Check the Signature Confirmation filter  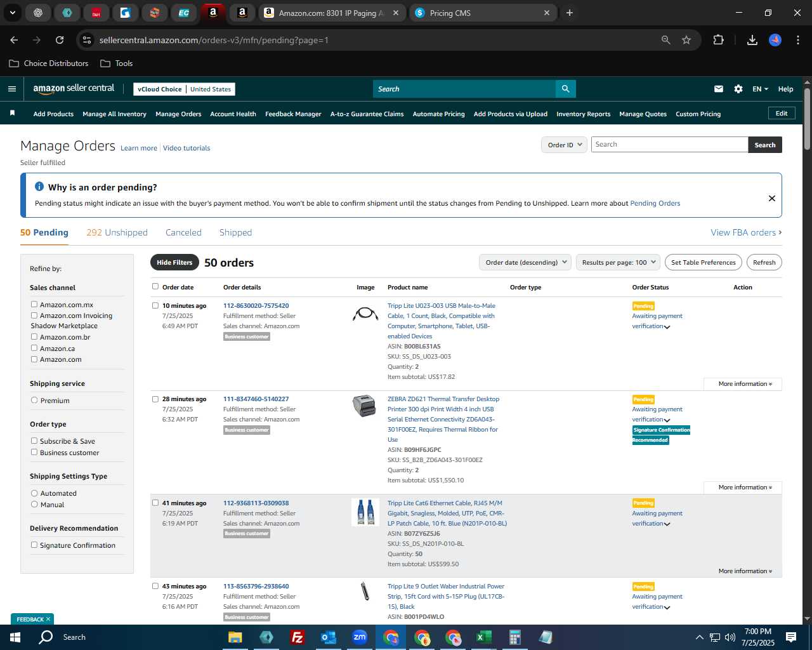(x=34, y=545)
